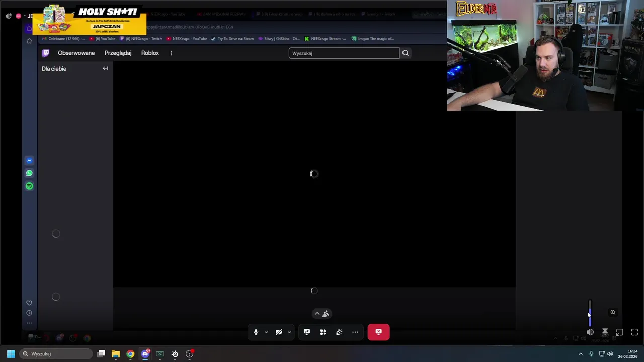
Task: Click the Twitch Wyszukaj search field
Action: coord(344,53)
